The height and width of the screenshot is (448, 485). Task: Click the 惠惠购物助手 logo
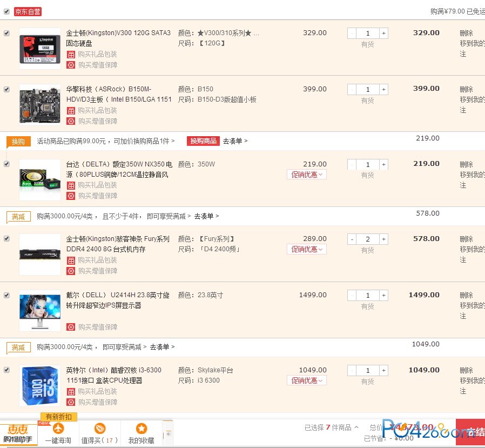(x=18, y=433)
